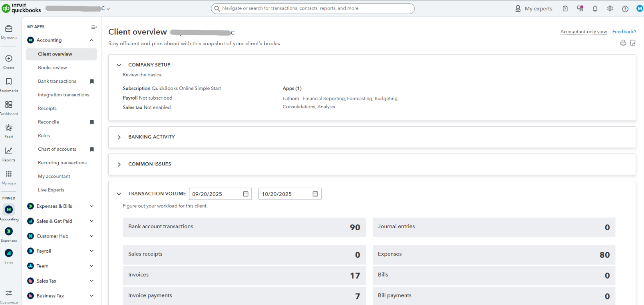644x305 pixels.
Task: Toggle bookmark for Chart of accounts
Action: click(x=92, y=150)
